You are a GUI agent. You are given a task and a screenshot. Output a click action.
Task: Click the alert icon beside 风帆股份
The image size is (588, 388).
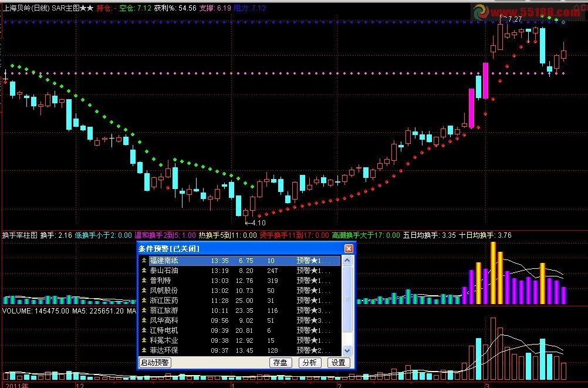click(144, 290)
